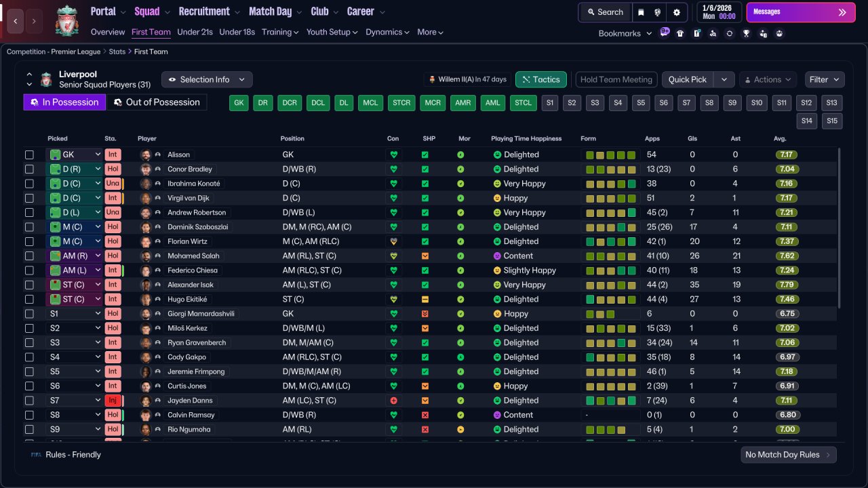Click the shirt icon in the bookmarks bar
Screen dimensions: 868x488
680,33
